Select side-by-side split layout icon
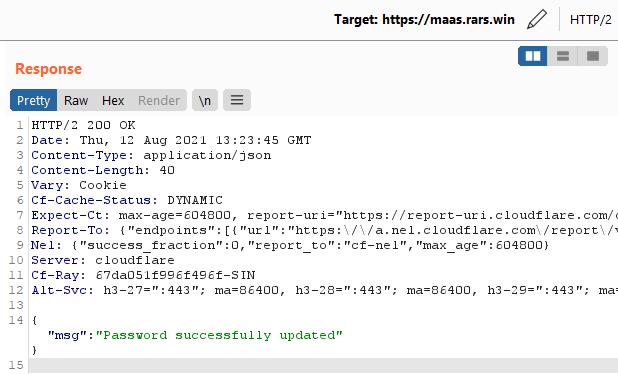The image size is (618, 374). point(532,56)
